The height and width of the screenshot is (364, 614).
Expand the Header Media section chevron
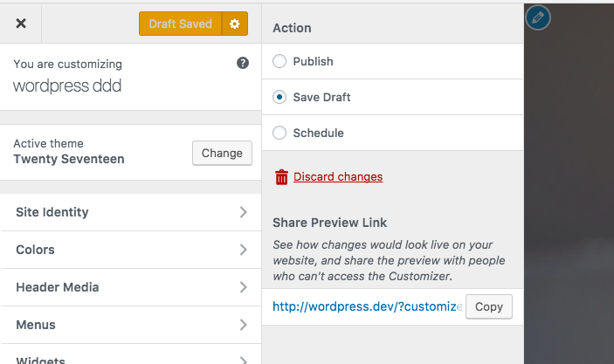[244, 287]
